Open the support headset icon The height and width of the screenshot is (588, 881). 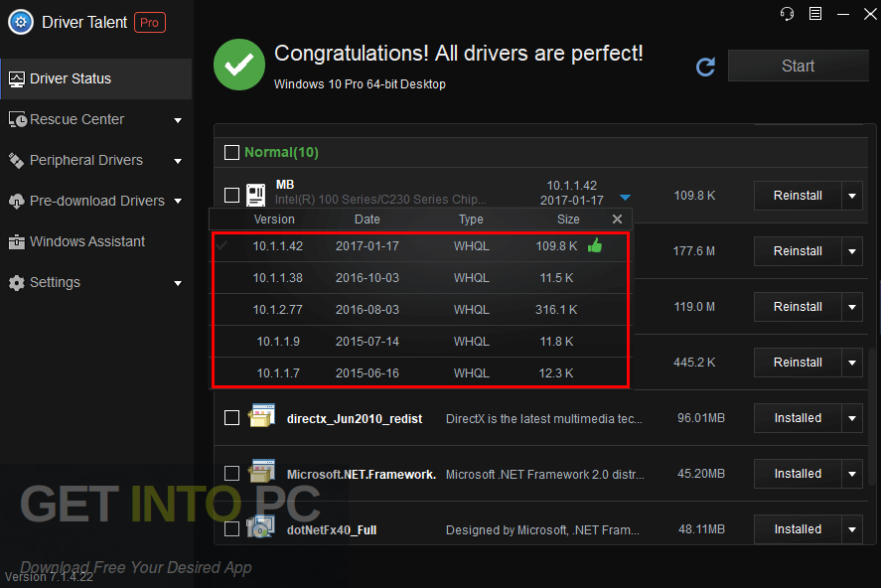point(788,14)
